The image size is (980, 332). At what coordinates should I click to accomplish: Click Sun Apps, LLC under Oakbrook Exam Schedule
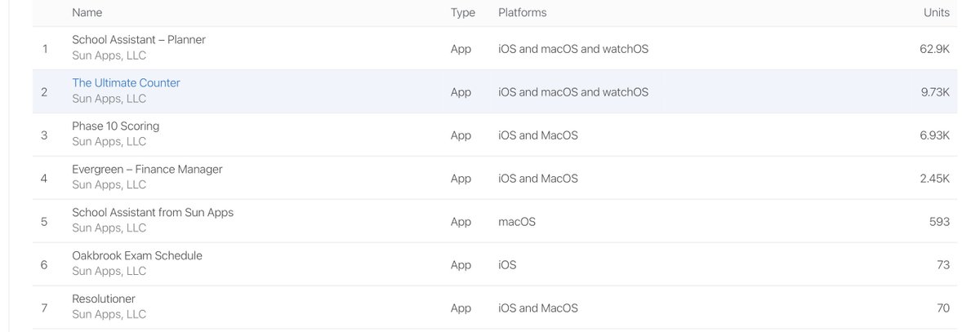pyautogui.click(x=109, y=271)
